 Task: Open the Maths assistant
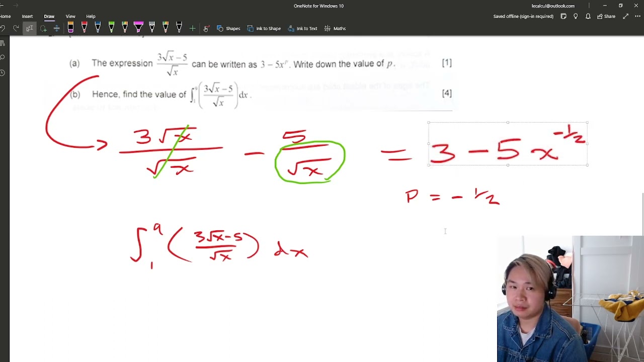tap(335, 29)
